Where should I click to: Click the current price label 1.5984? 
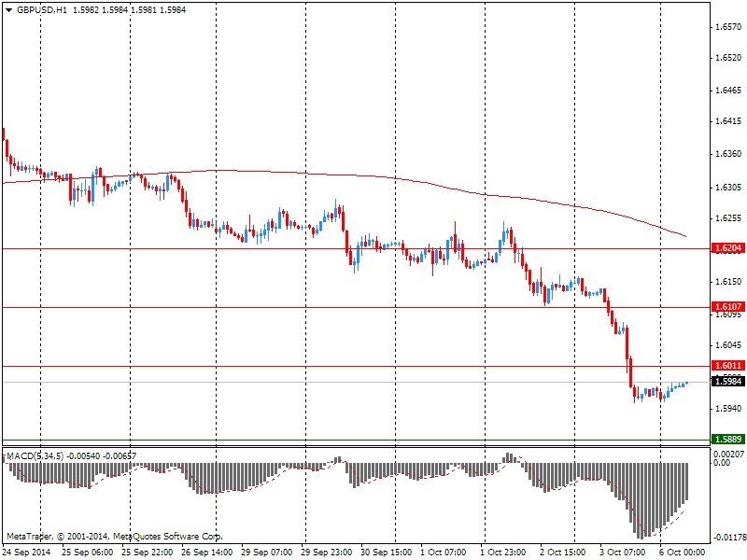point(727,381)
